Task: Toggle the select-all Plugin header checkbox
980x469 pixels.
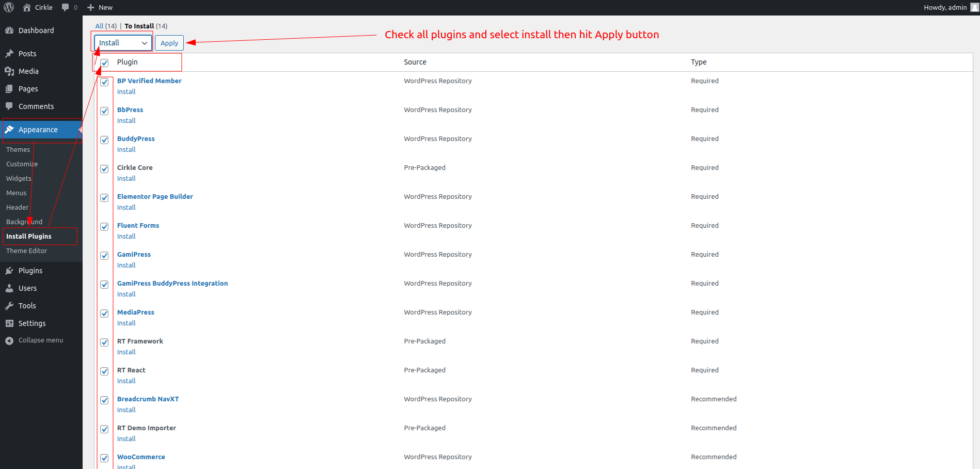Action: pyautogui.click(x=105, y=63)
